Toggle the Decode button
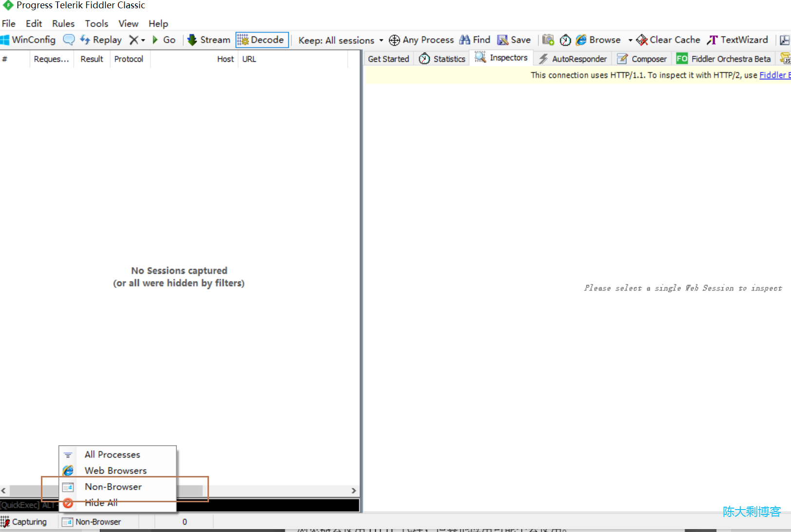This screenshot has width=791, height=532. (262, 40)
